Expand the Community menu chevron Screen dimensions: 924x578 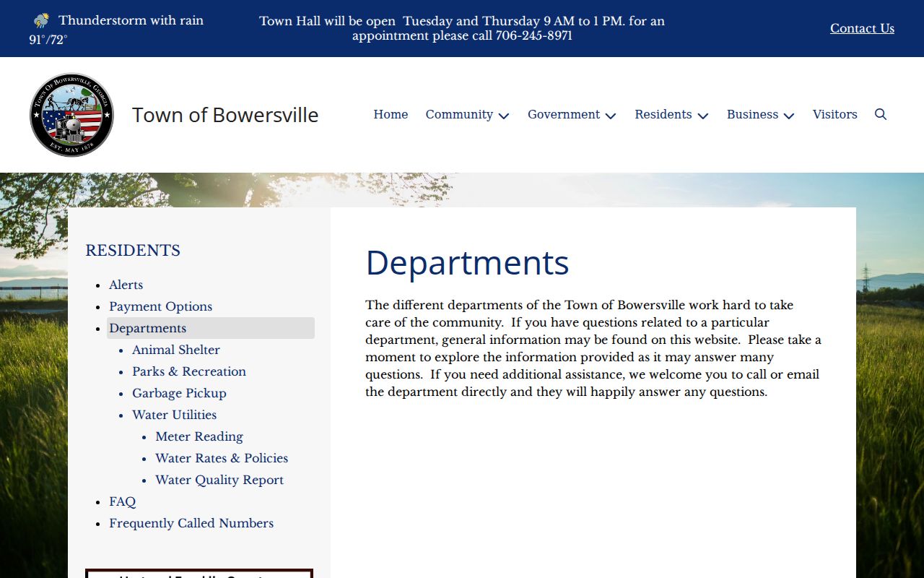click(x=504, y=116)
